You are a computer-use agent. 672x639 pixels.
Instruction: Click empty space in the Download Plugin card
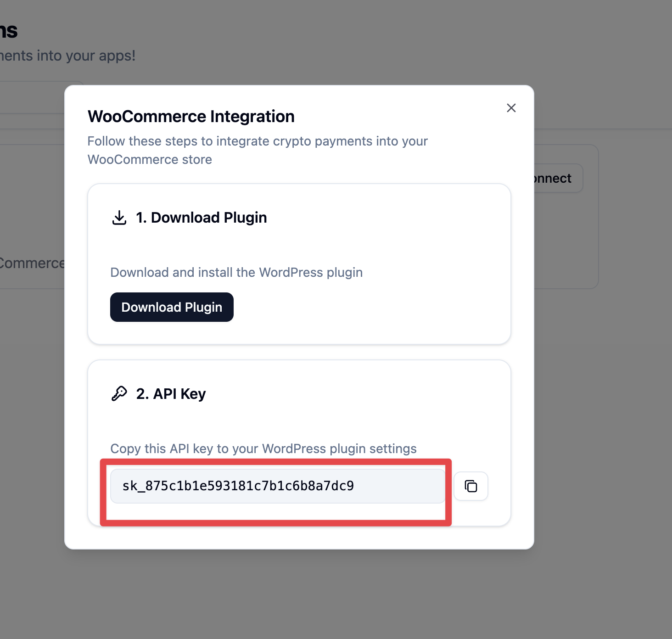pos(390,303)
